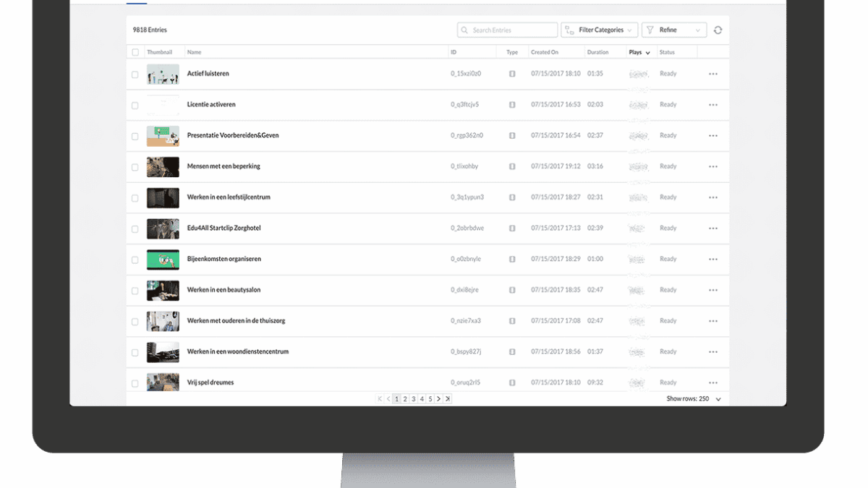Open more actions for Presentatie Voorbereiden&Geven
This screenshot has height=488, width=868.
click(713, 136)
